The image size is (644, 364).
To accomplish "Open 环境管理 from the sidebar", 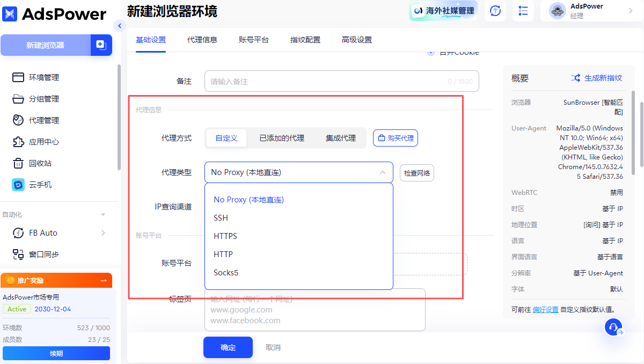I will [44, 77].
